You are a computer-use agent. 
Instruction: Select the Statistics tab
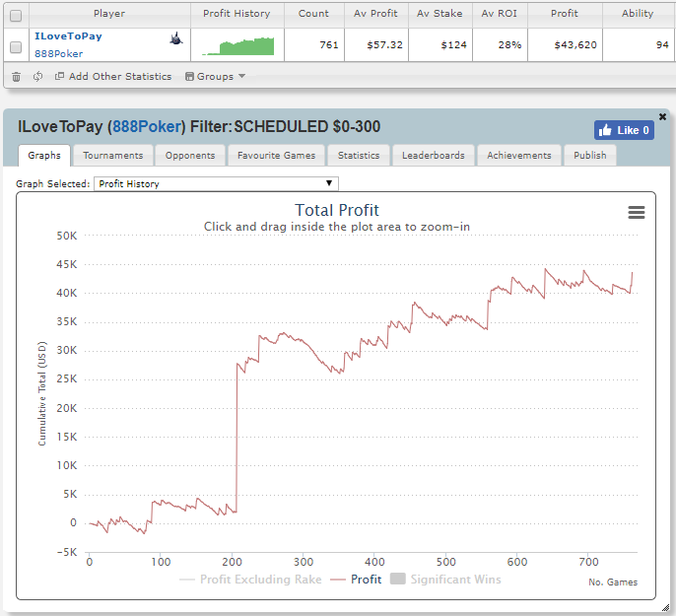coord(359,155)
